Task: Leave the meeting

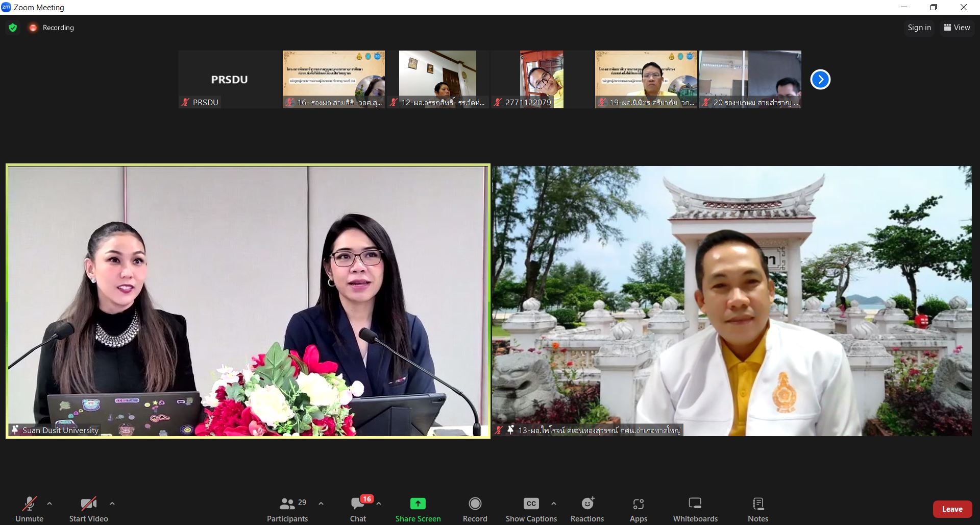Action: tap(952, 509)
